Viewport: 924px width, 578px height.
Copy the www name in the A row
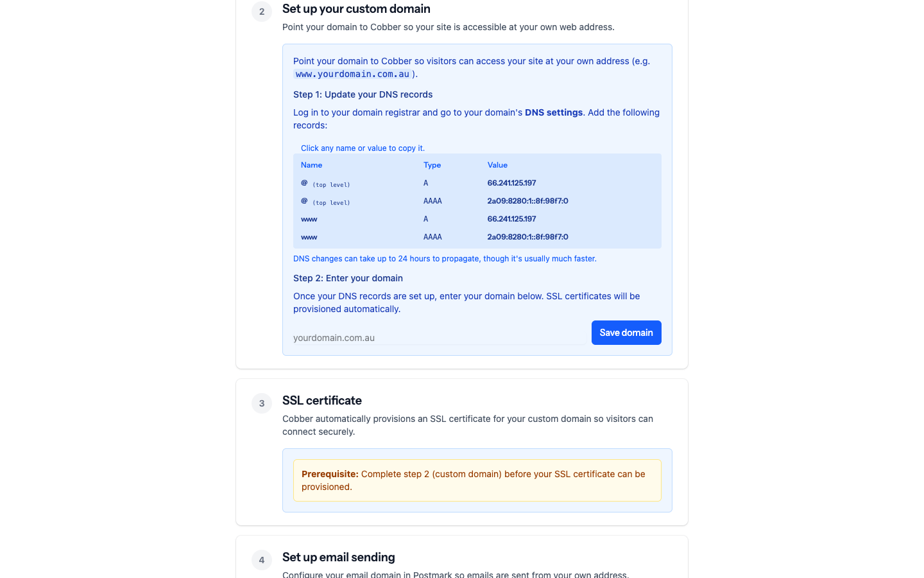(x=309, y=219)
